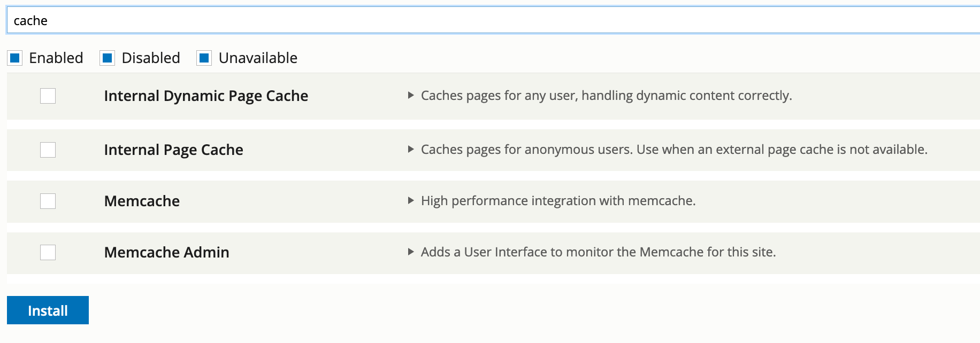Click the 'Memcache' module name label
Screen dimensions: 980x343
(142, 201)
